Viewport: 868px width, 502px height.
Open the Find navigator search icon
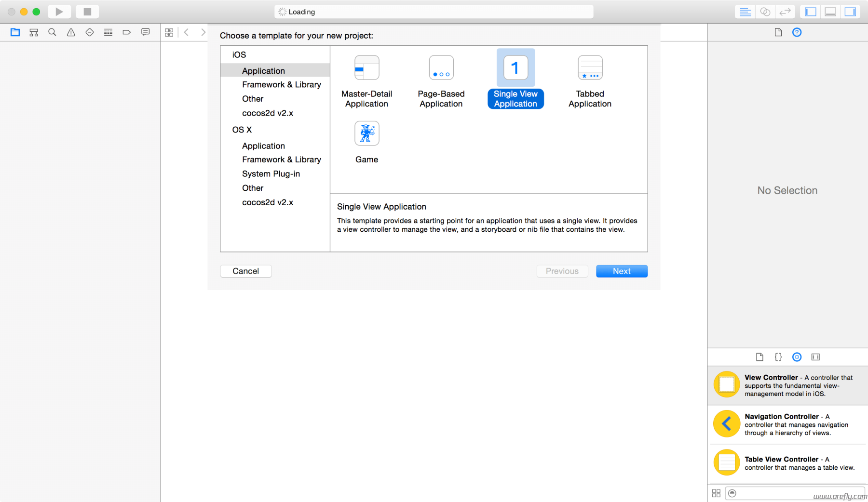[52, 32]
